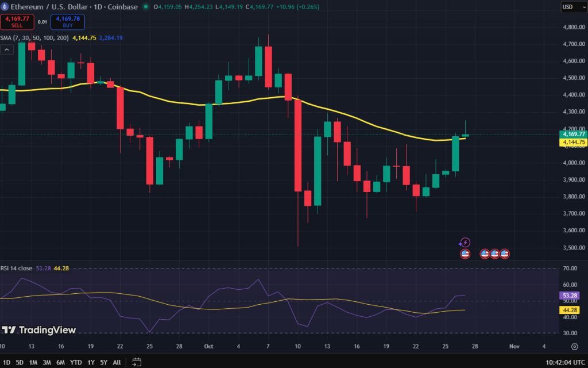Screen dimensions: 588x368
Task: Open the go-to-date calendar icon
Action: 137,362
